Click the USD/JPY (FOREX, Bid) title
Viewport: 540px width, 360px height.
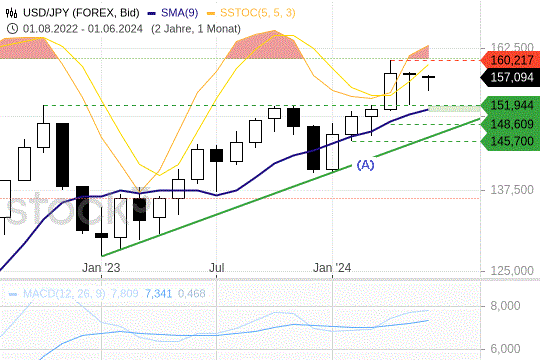click(x=81, y=13)
